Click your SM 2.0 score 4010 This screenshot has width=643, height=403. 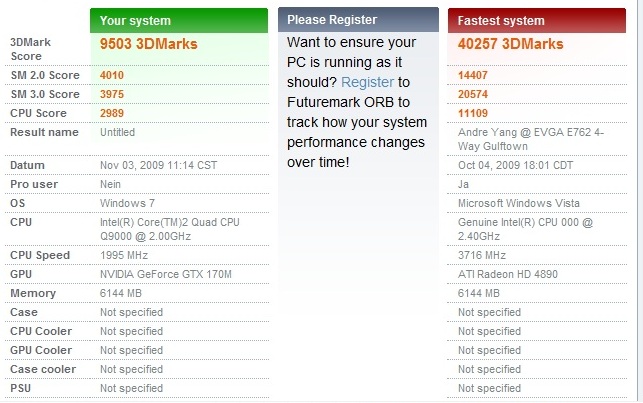111,74
